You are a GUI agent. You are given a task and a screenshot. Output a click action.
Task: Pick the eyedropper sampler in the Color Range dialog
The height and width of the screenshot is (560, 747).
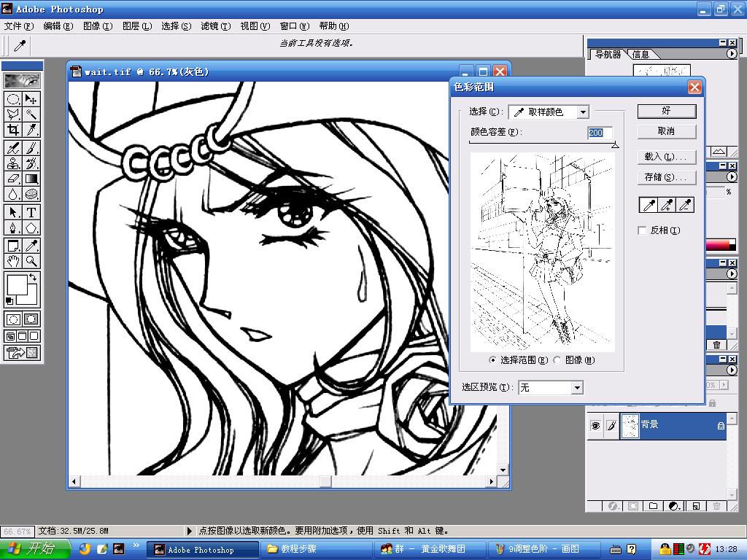click(649, 205)
